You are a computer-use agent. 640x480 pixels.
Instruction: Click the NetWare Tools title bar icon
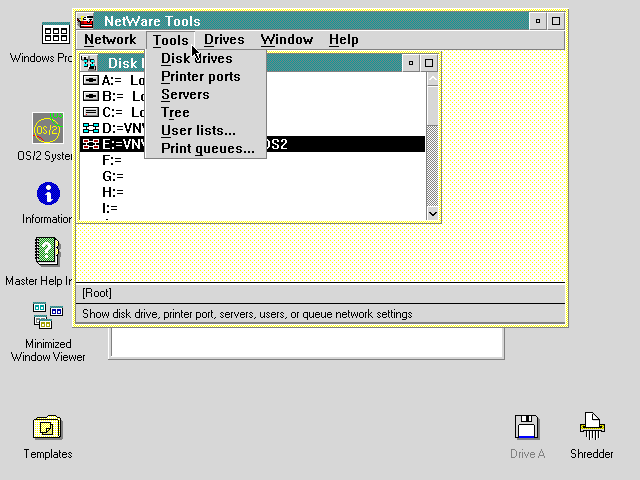86,21
